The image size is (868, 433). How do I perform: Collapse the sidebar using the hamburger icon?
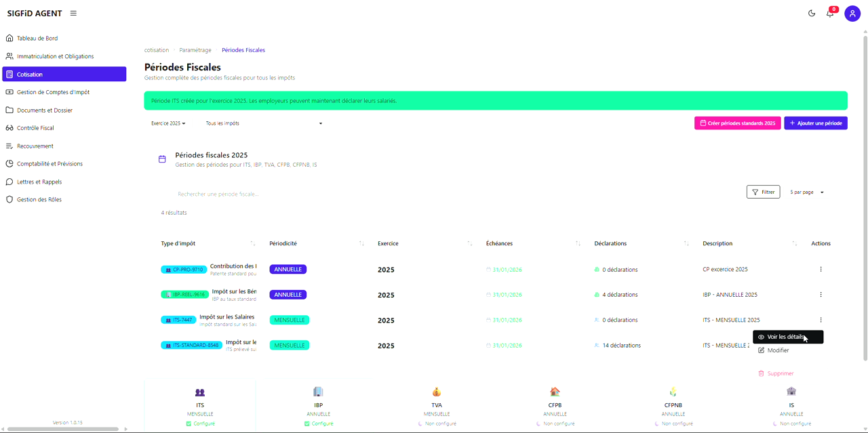(73, 13)
